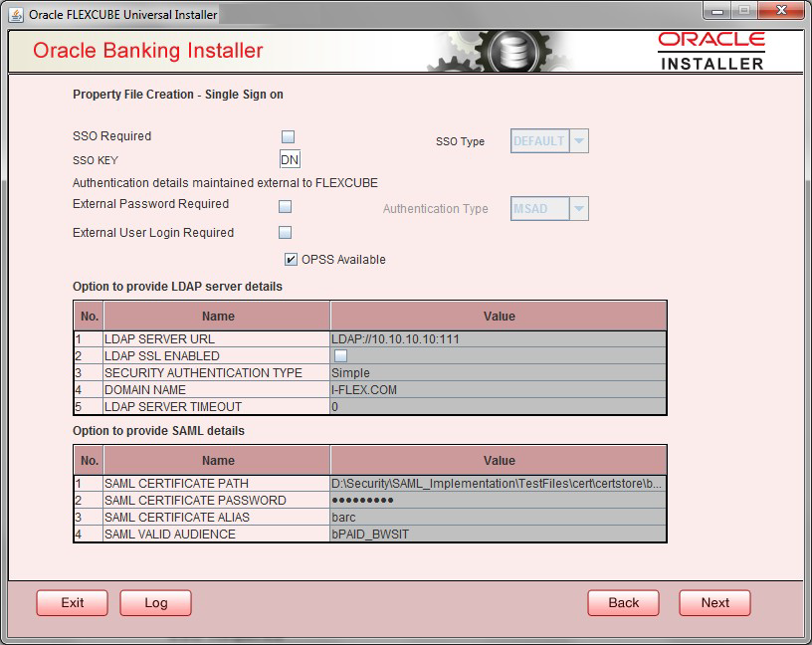Open the Authentication Type MSAD dropdown
Viewport: 812px width, 645px height.
(549, 208)
